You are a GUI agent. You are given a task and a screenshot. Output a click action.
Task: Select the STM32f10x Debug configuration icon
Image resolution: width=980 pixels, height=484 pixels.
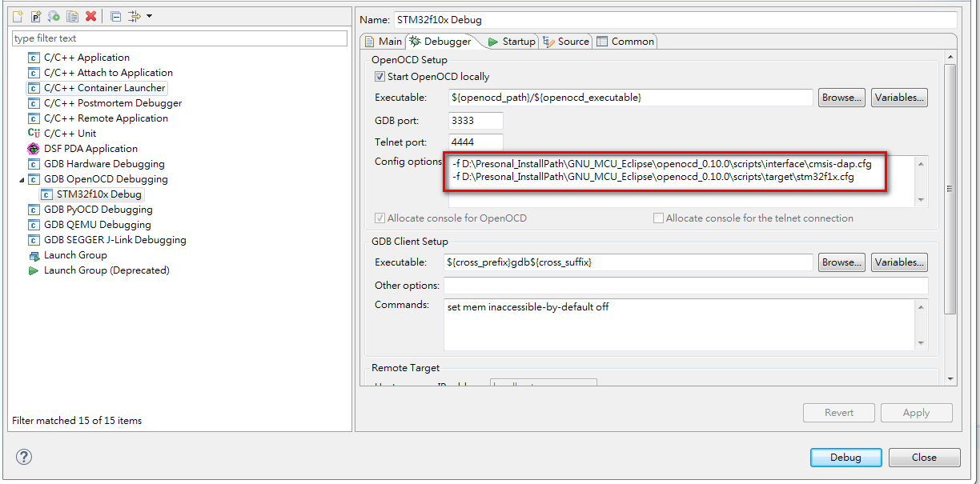point(46,194)
